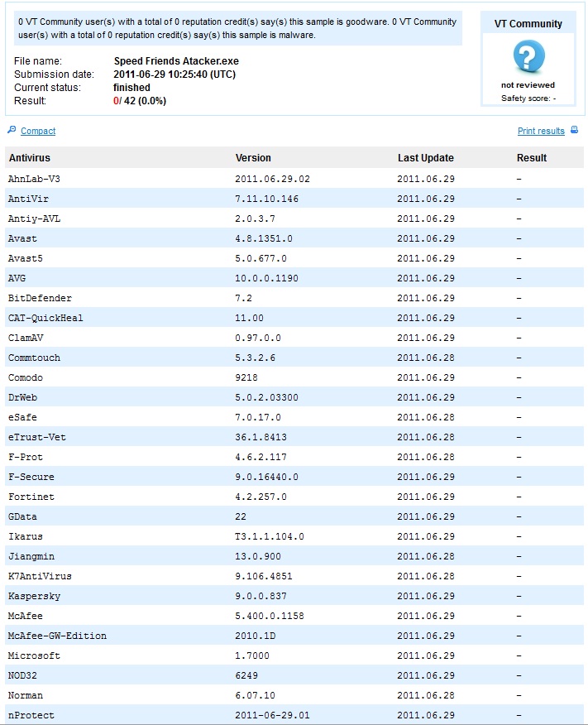Screen dimensions: 588x725
Task: Click the finished status value
Action: [x=131, y=88]
